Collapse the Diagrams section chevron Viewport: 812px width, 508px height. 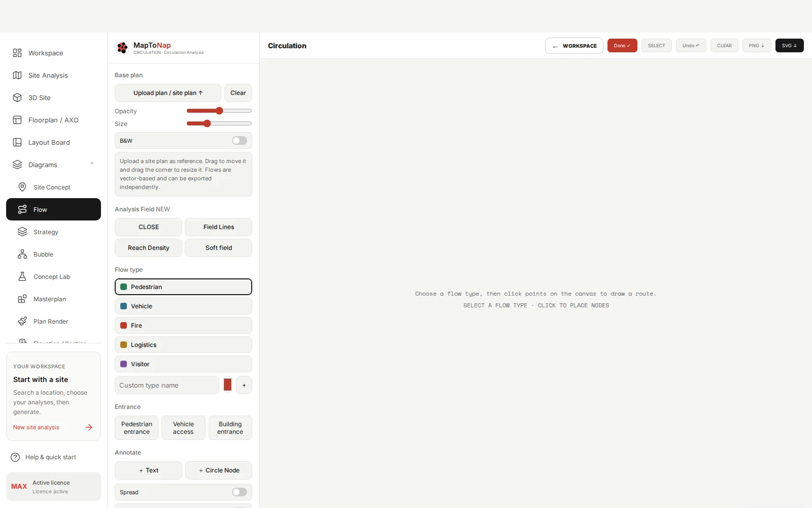(92, 164)
